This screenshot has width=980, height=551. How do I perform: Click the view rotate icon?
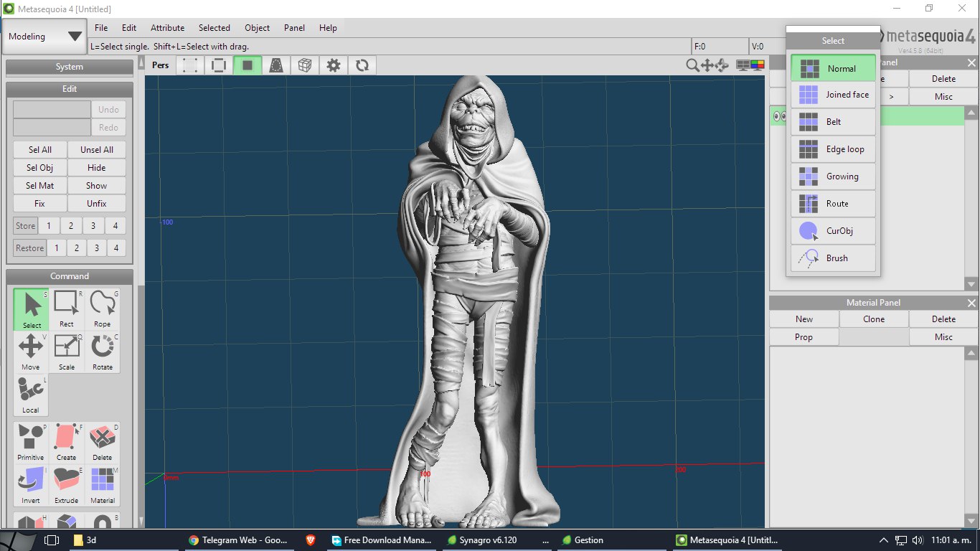[x=722, y=65]
